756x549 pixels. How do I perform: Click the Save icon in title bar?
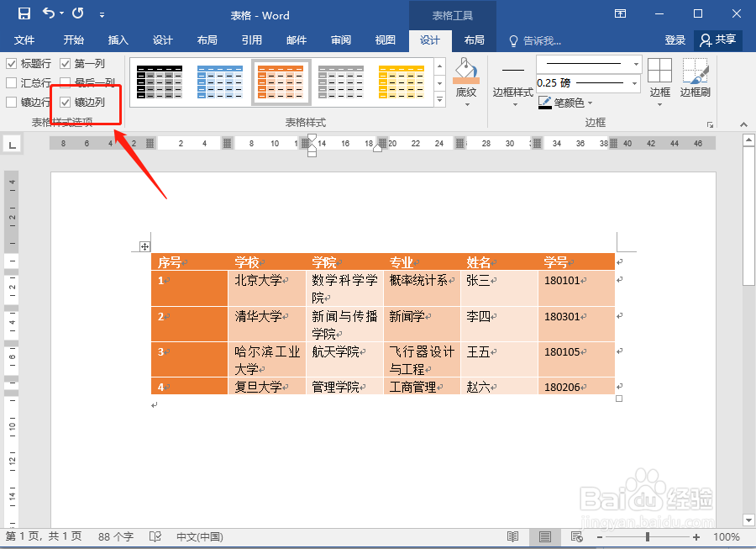point(24,13)
